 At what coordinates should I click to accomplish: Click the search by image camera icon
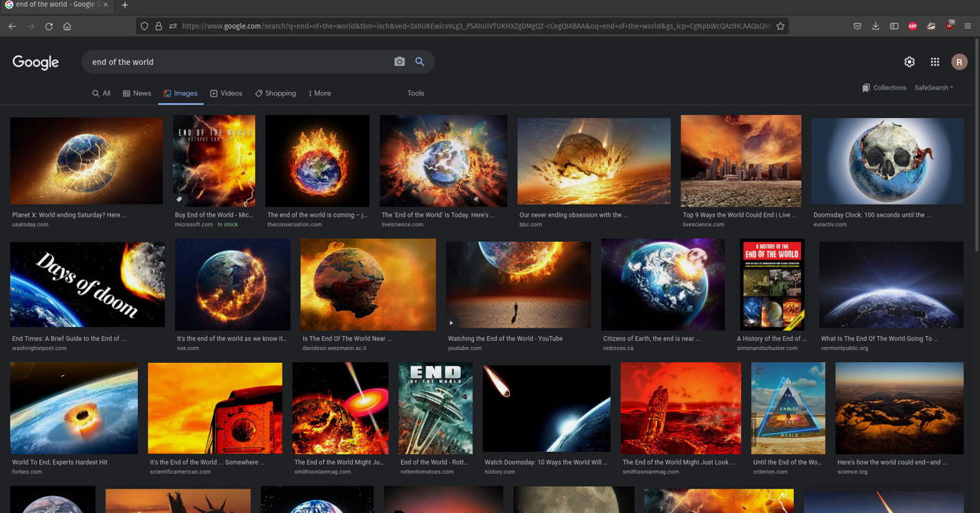point(399,62)
